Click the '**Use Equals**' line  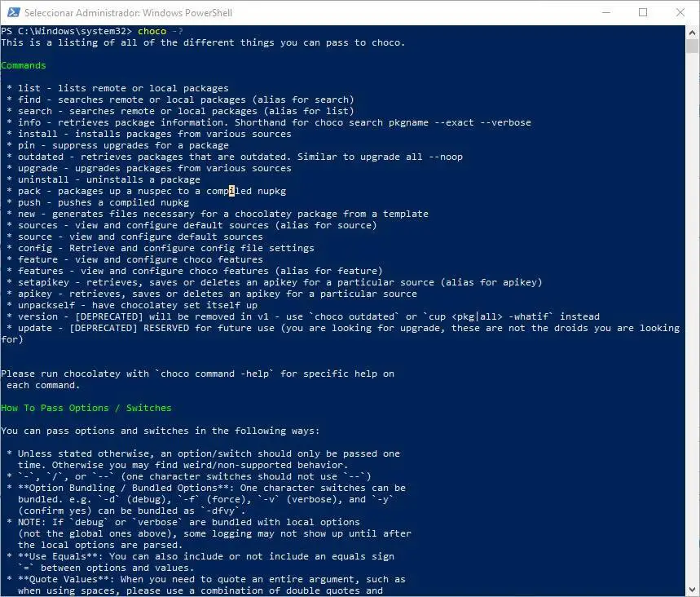pos(200,557)
